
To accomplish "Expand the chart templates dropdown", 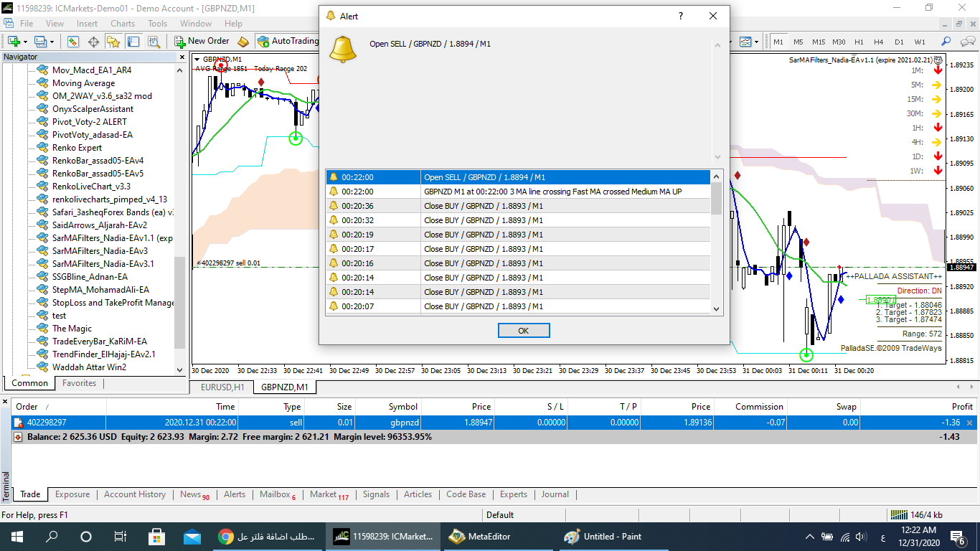I will 756,42.
